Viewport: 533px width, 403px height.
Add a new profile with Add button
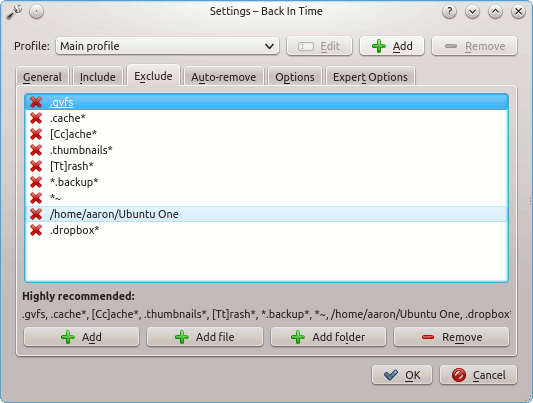click(x=392, y=46)
